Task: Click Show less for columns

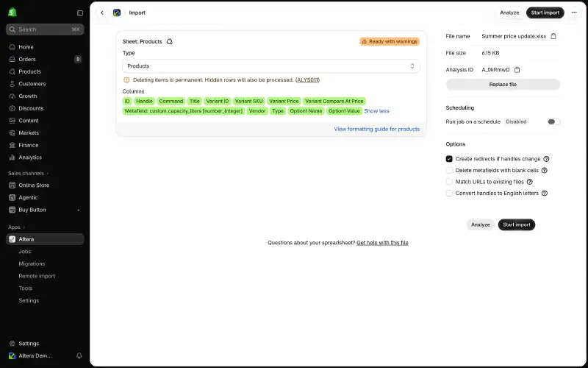Action: (376, 111)
